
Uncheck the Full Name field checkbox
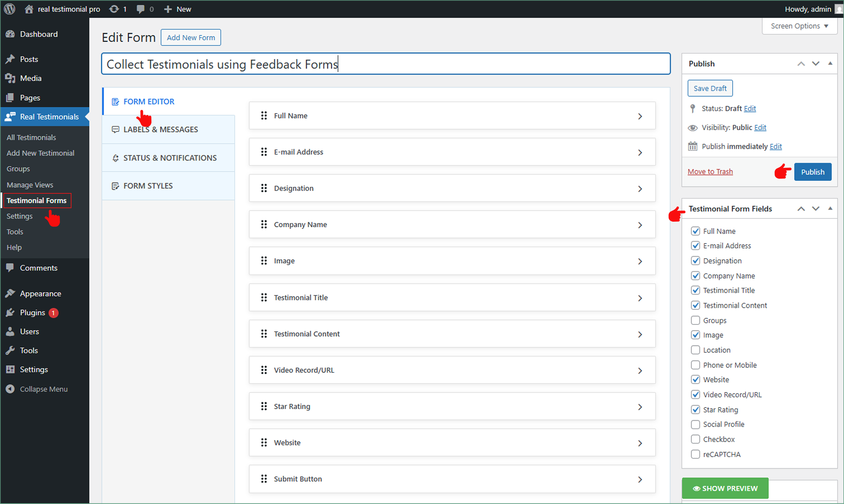(x=696, y=231)
